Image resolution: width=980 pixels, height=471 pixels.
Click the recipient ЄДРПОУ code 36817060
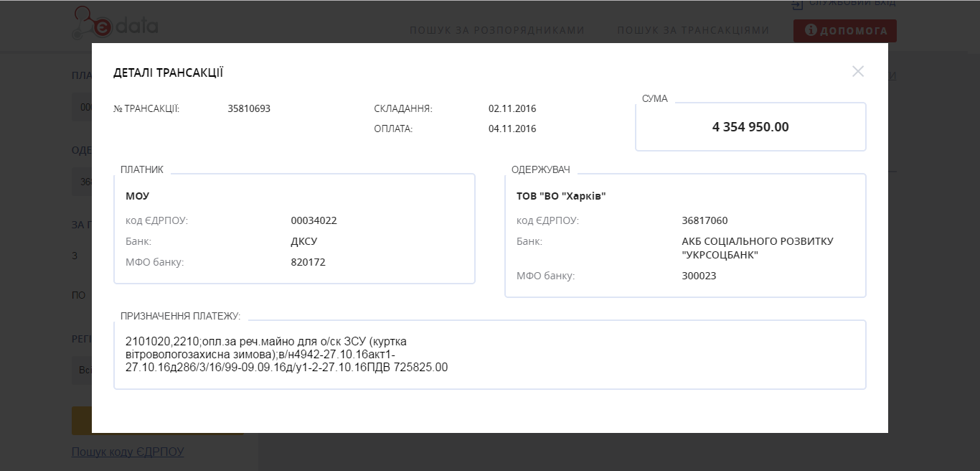pos(705,220)
